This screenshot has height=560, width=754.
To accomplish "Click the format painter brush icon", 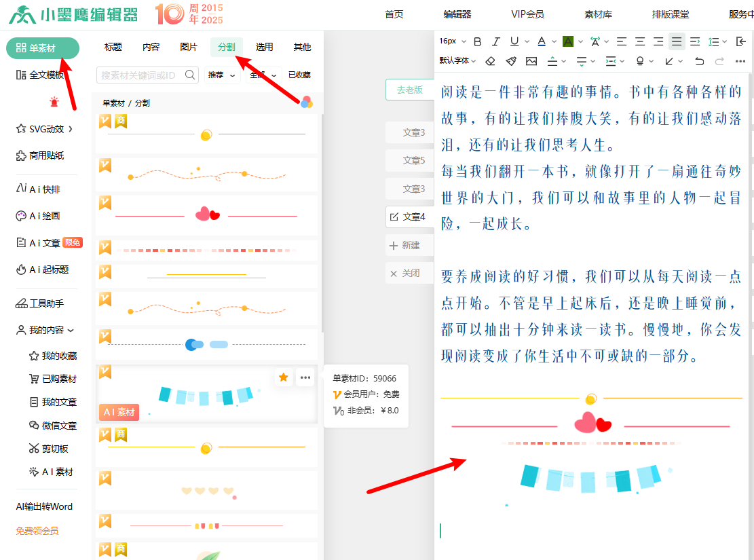I will coord(511,61).
